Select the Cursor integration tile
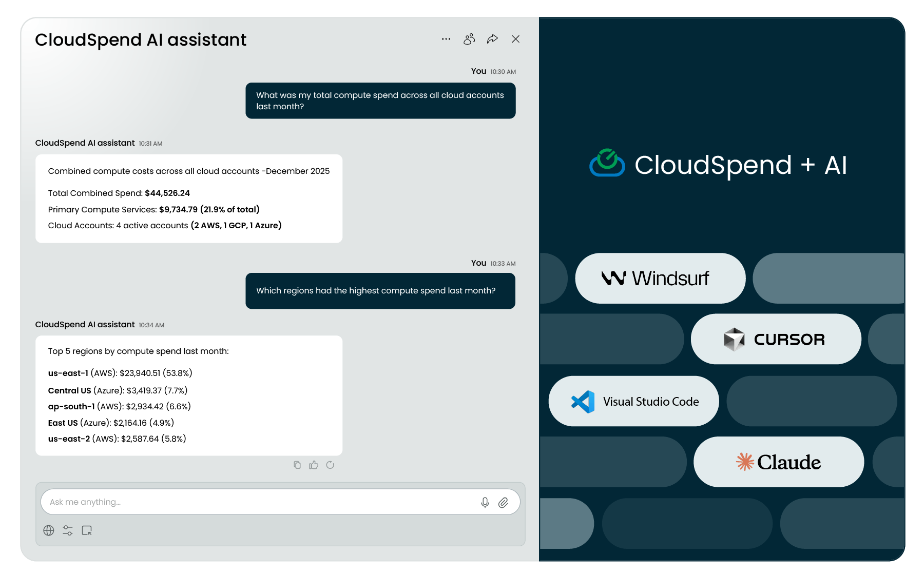Screen dimensions: 924x575 click(775, 339)
